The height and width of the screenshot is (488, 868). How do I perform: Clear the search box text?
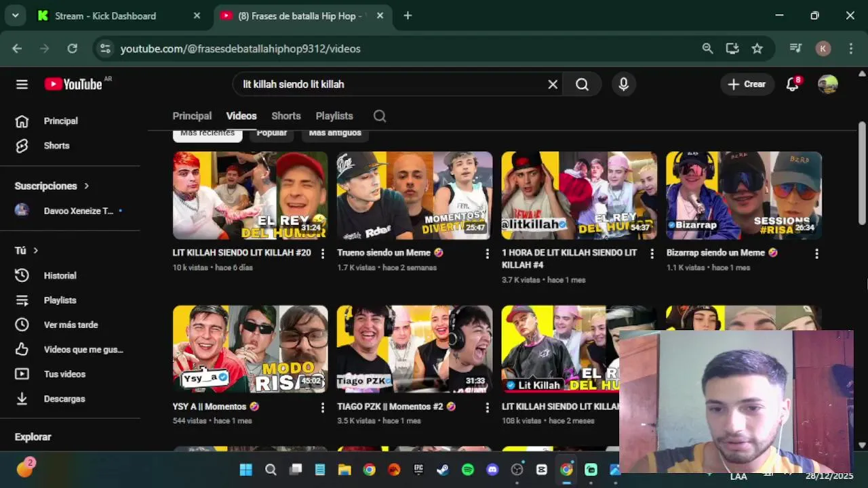(553, 84)
